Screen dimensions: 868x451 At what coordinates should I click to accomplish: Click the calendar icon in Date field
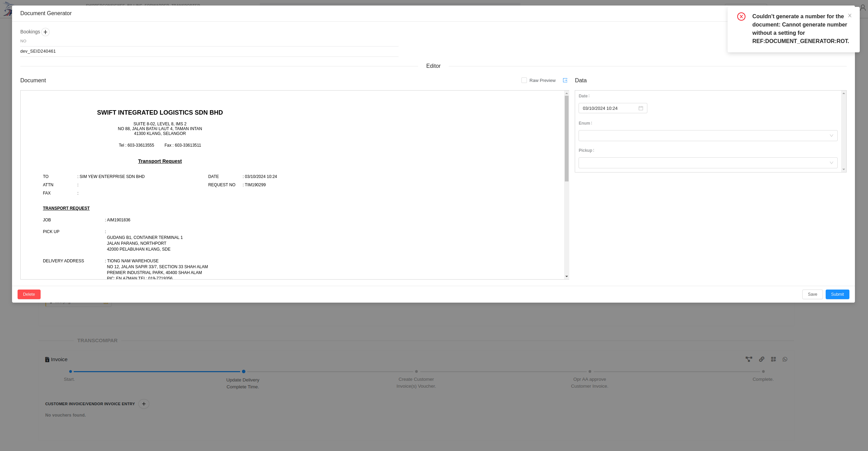tap(641, 108)
